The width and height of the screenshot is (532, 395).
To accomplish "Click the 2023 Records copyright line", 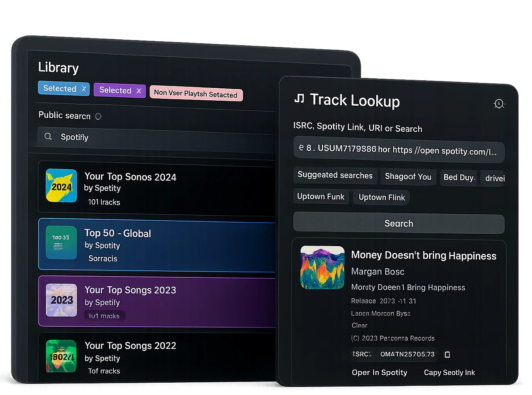I will point(393,338).
